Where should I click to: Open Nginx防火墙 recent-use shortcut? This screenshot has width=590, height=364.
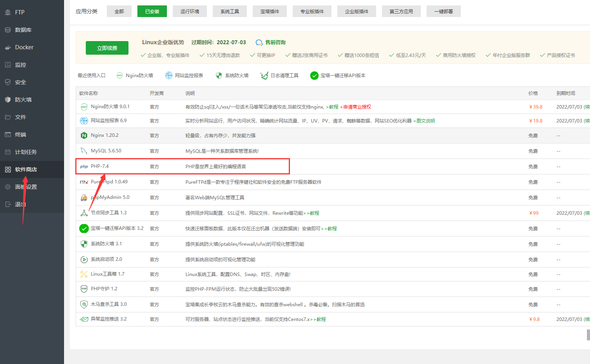135,76
